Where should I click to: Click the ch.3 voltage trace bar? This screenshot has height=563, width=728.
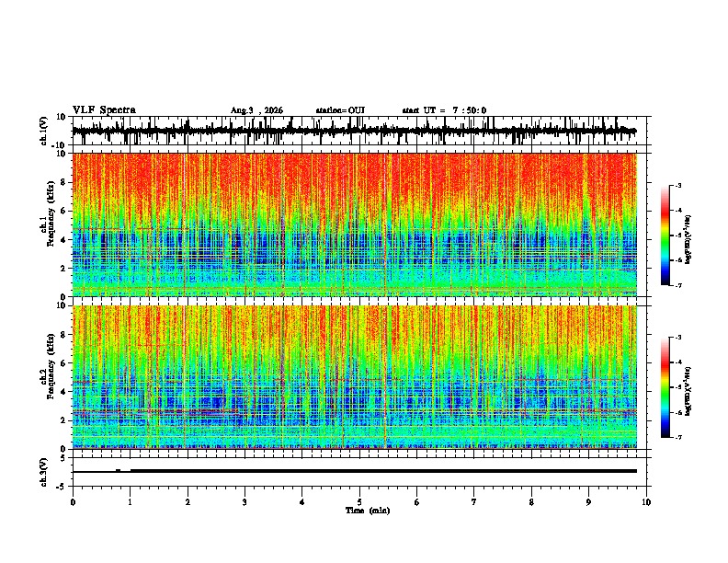(x=354, y=471)
